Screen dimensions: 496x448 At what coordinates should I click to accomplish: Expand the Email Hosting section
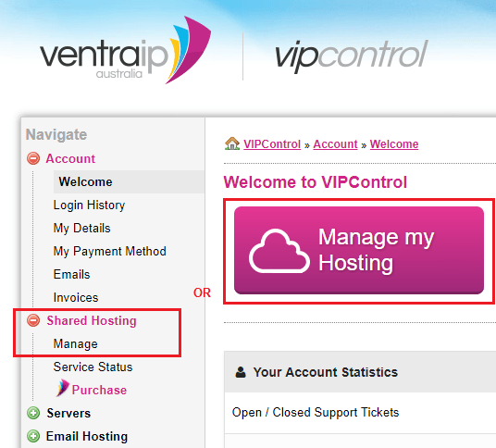tap(33, 436)
